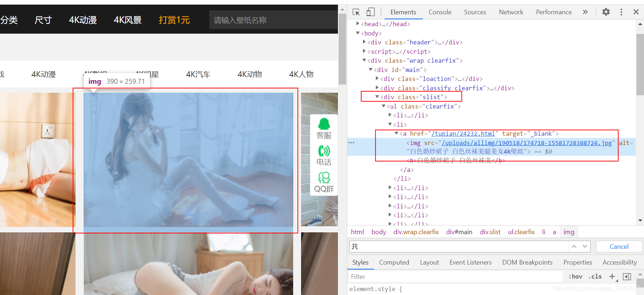Viewport: 644px width, 295px height.
Task: Select the Layout pane tab
Action: tap(430, 262)
